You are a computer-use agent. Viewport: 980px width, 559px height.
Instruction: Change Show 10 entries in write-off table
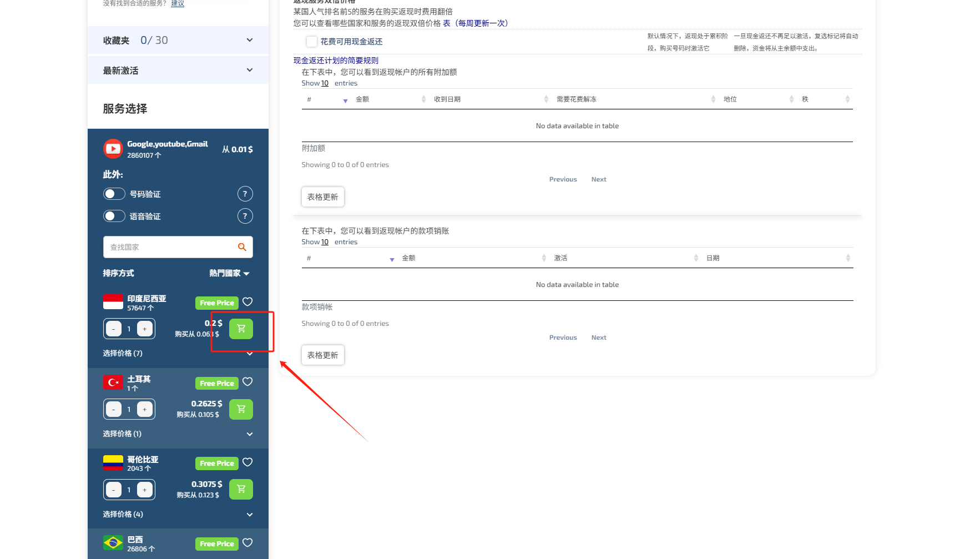[x=325, y=242]
